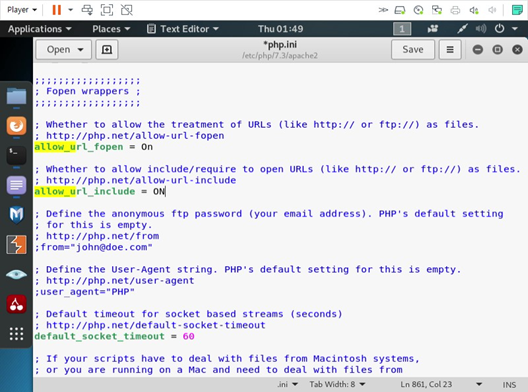The image size is (528, 392).
Task: Change the .ini syntax highlighting mode
Action: [288, 385]
